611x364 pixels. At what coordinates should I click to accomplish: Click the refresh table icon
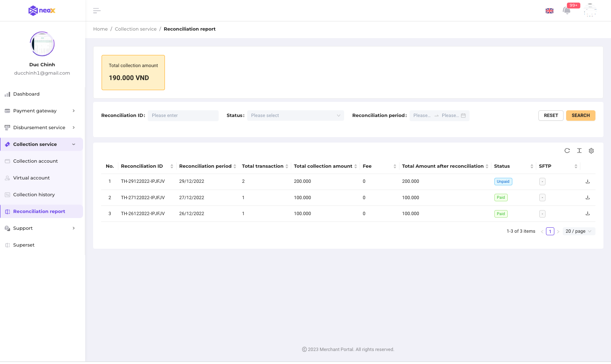567,151
